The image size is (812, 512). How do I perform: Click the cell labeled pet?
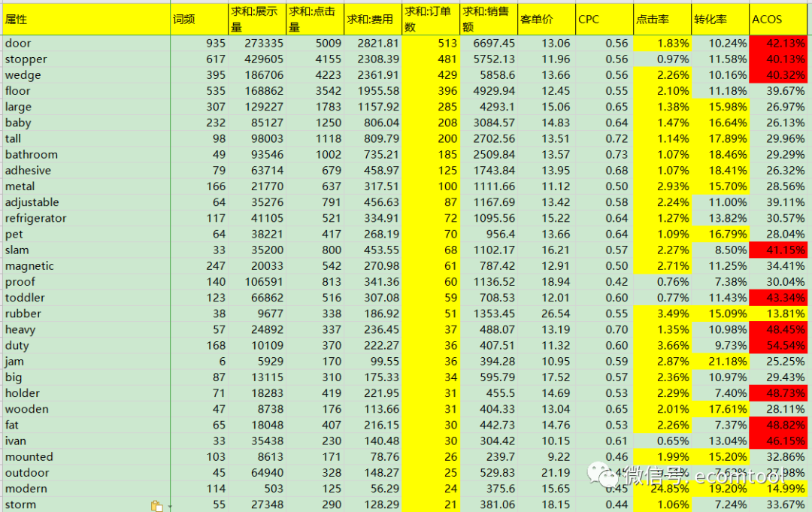point(86,235)
